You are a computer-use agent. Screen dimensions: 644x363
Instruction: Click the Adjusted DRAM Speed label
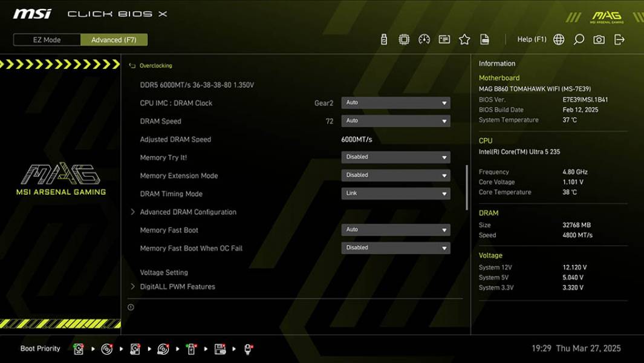point(175,139)
